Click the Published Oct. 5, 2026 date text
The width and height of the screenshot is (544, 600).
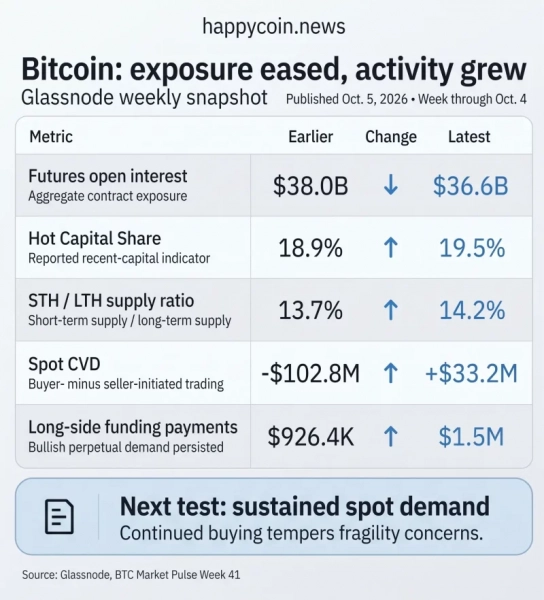(x=347, y=99)
